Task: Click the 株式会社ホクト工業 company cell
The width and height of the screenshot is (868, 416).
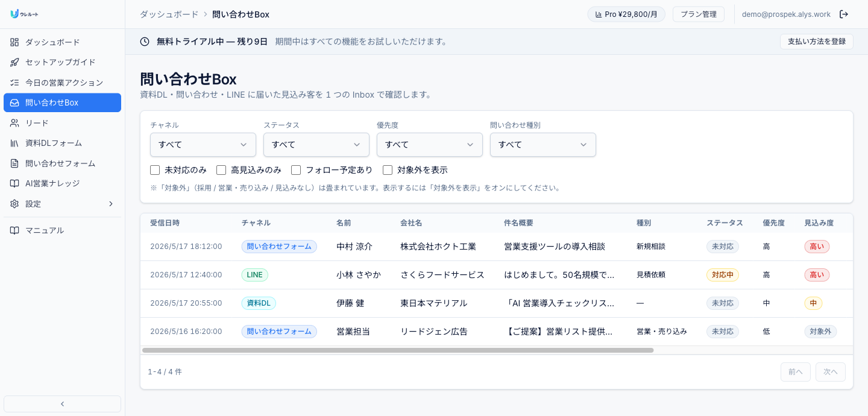Action: 438,247
